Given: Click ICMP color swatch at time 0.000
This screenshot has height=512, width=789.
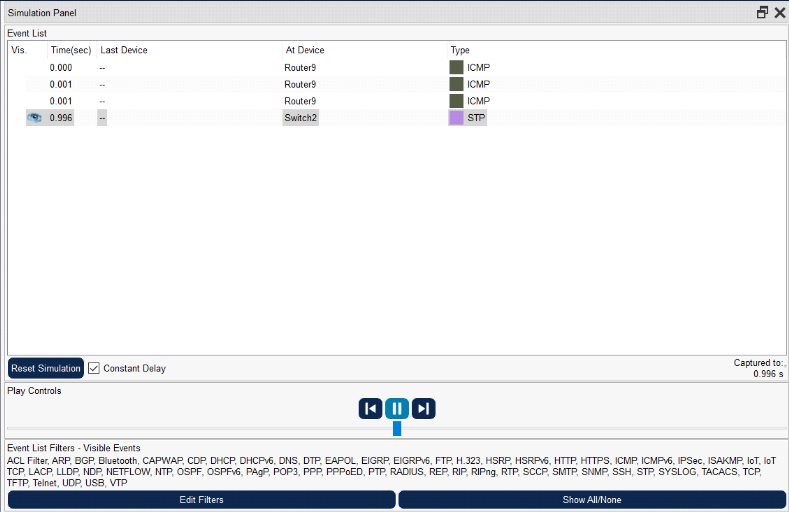Looking at the screenshot, I should pos(456,67).
